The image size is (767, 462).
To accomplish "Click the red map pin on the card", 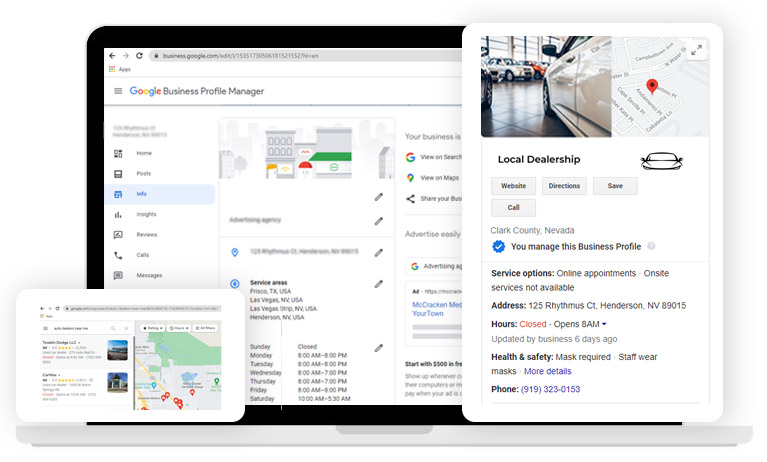I will click(652, 86).
